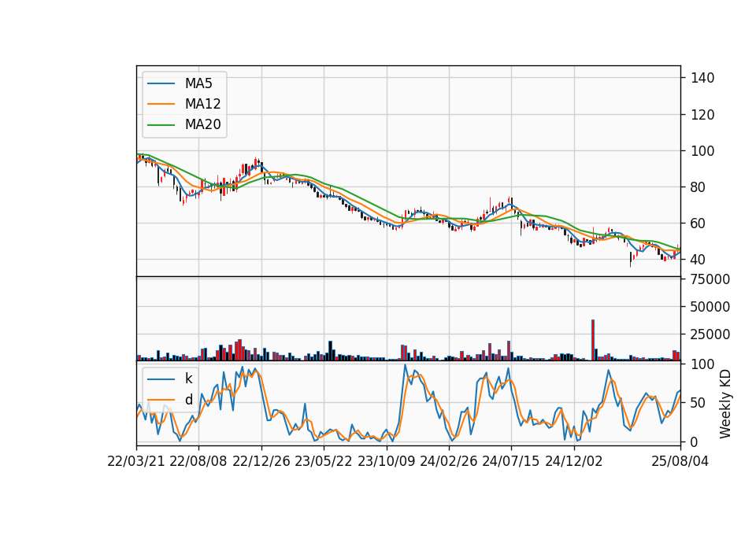
Task: Click KD axis value 50
Action: 699,403
